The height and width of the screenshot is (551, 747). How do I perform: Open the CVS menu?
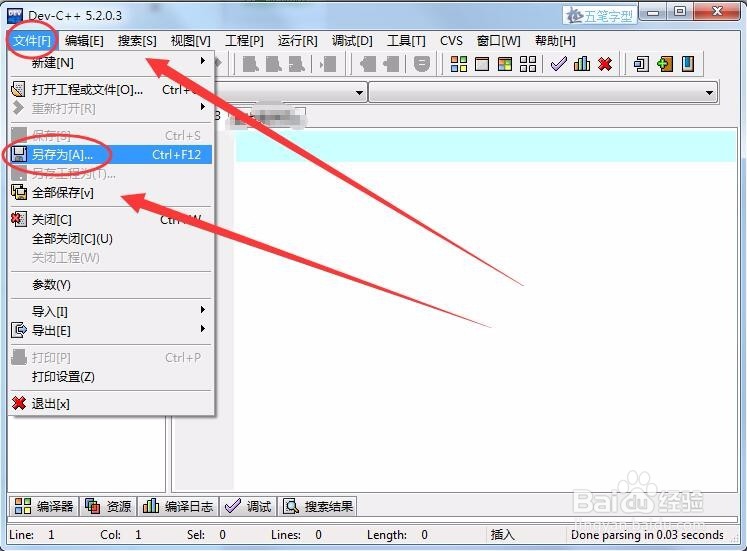coord(451,41)
